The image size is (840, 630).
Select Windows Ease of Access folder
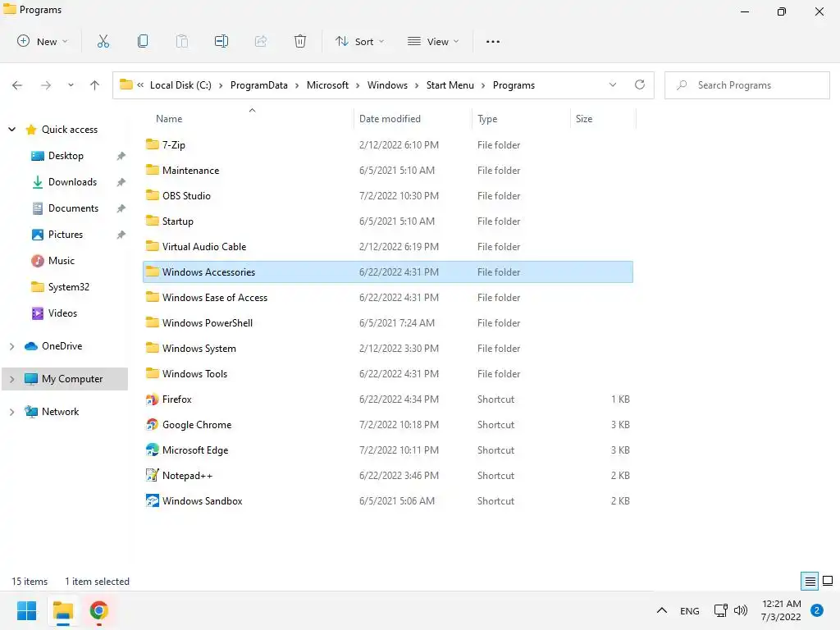point(388,297)
